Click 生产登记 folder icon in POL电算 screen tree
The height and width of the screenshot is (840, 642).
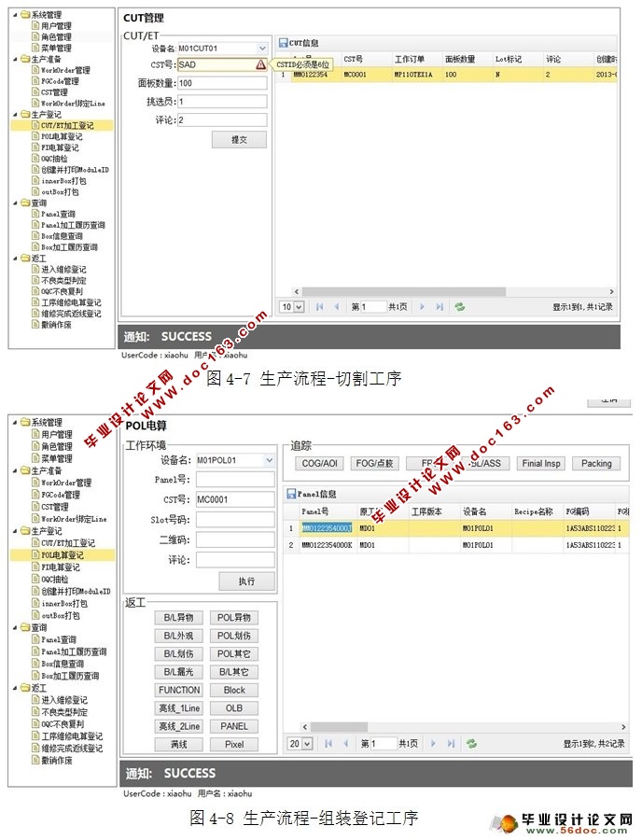tap(25, 531)
